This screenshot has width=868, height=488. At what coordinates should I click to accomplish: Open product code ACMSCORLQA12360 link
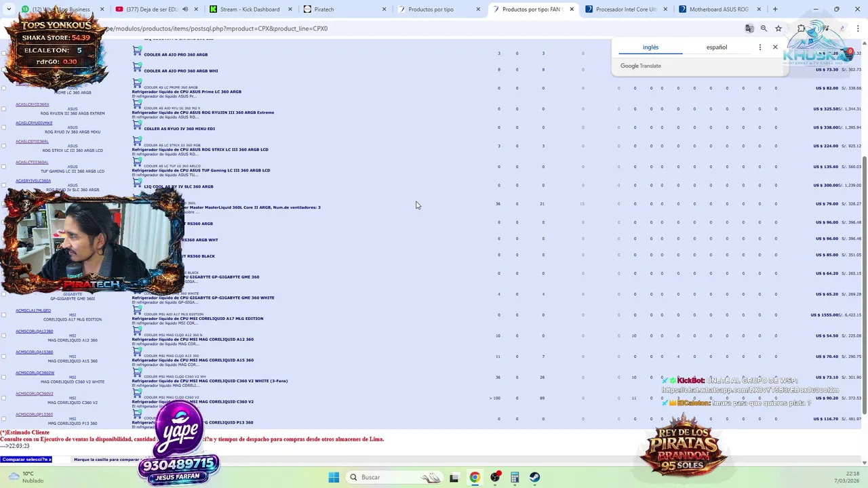tap(34, 331)
